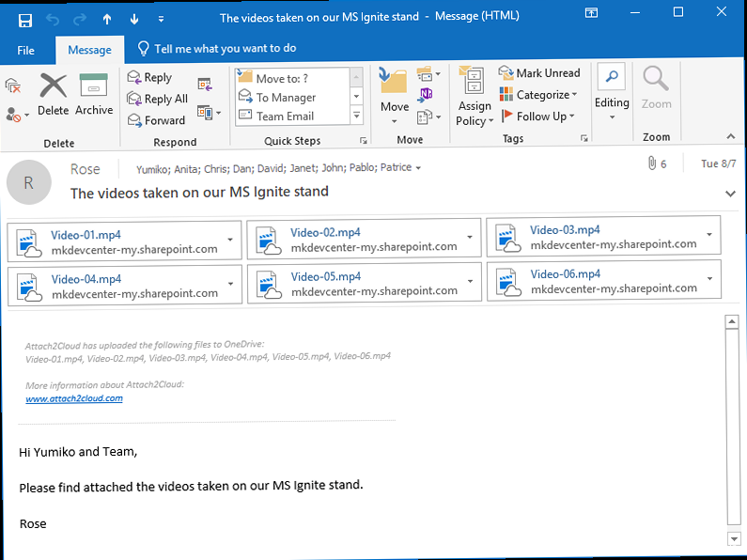Viewport: 747px width, 560px height.
Task: Open Video-01.mp4 attachment dropdown arrow
Action: click(x=230, y=241)
